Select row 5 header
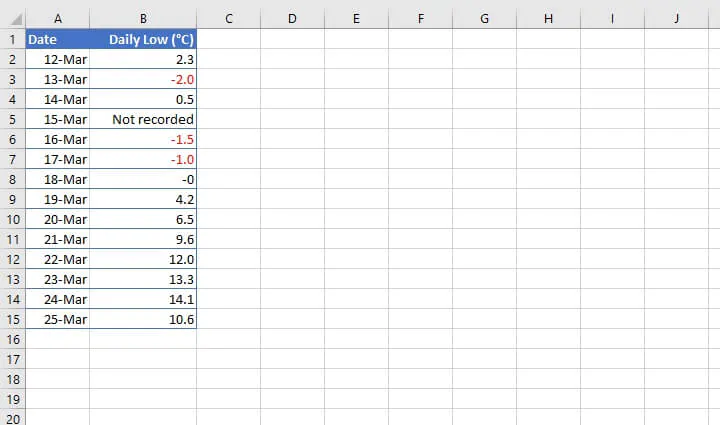The height and width of the screenshot is (425, 720). coord(13,119)
